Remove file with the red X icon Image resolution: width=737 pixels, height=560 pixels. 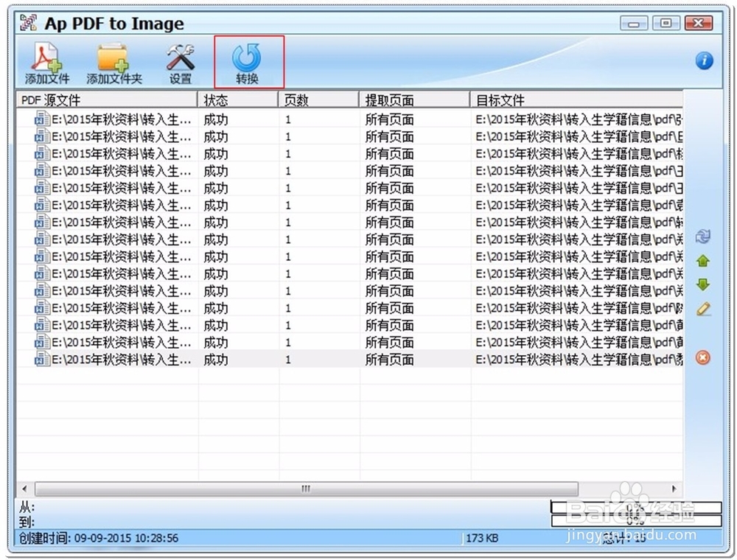(x=702, y=358)
